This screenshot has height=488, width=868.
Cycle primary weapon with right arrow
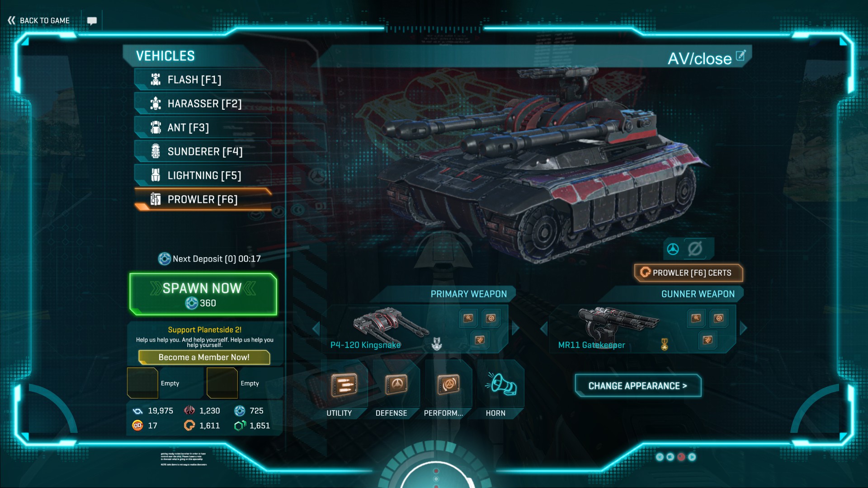[515, 328]
